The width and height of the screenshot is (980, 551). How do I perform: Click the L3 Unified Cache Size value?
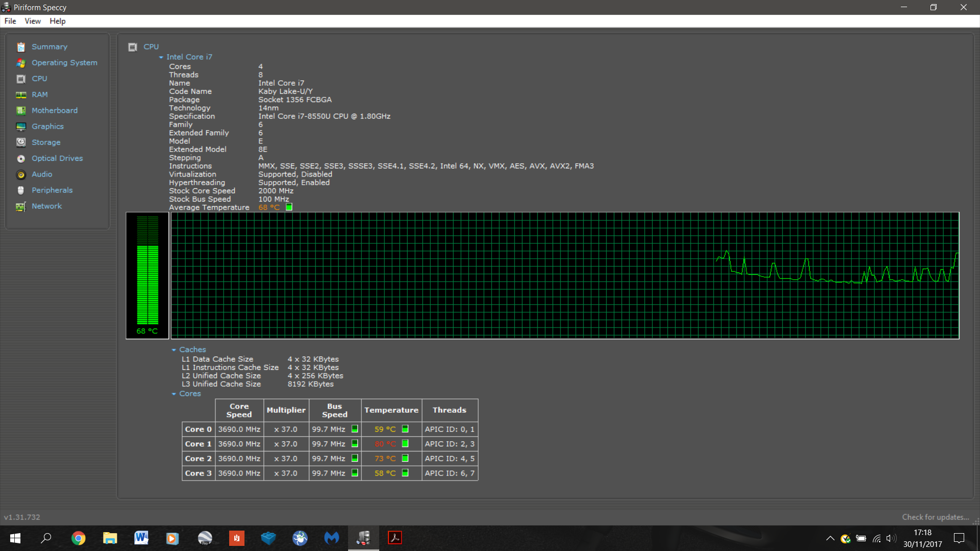310,384
